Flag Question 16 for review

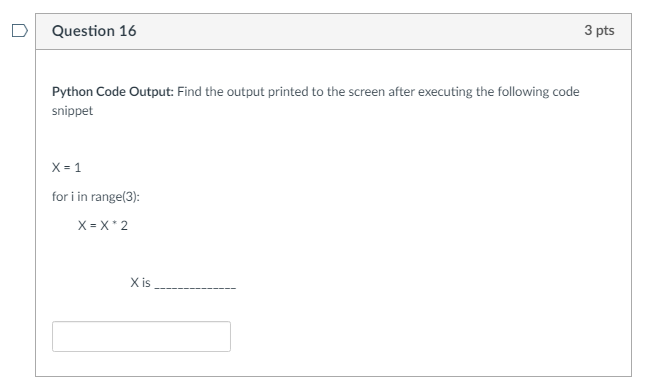(x=20, y=31)
